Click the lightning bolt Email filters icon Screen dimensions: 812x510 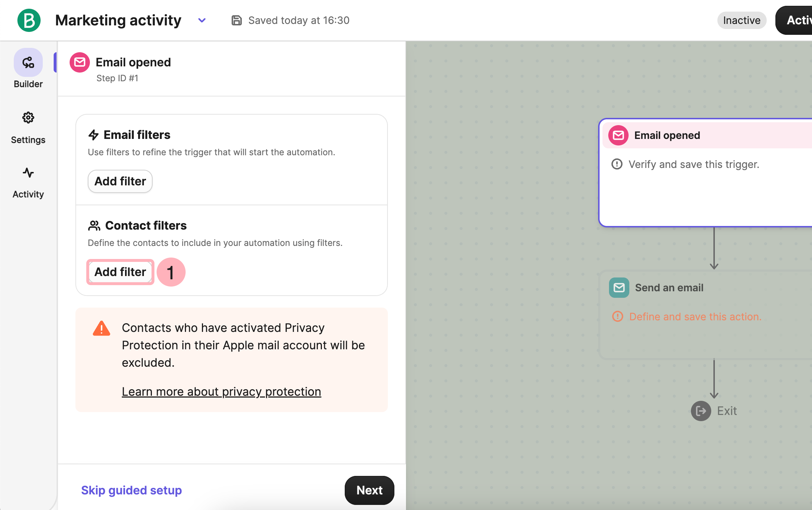[x=94, y=135]
